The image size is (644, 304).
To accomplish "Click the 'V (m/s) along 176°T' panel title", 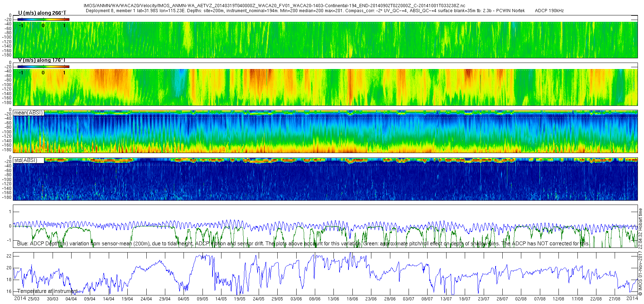I will 42,60.
